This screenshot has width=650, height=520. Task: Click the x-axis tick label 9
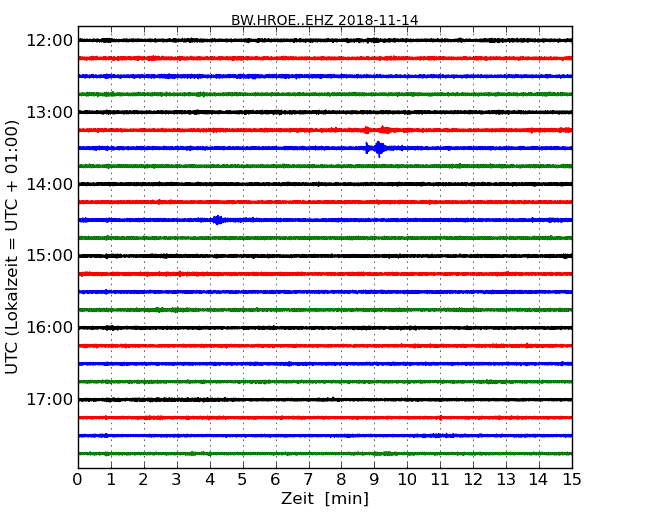[x=374, y=480]
